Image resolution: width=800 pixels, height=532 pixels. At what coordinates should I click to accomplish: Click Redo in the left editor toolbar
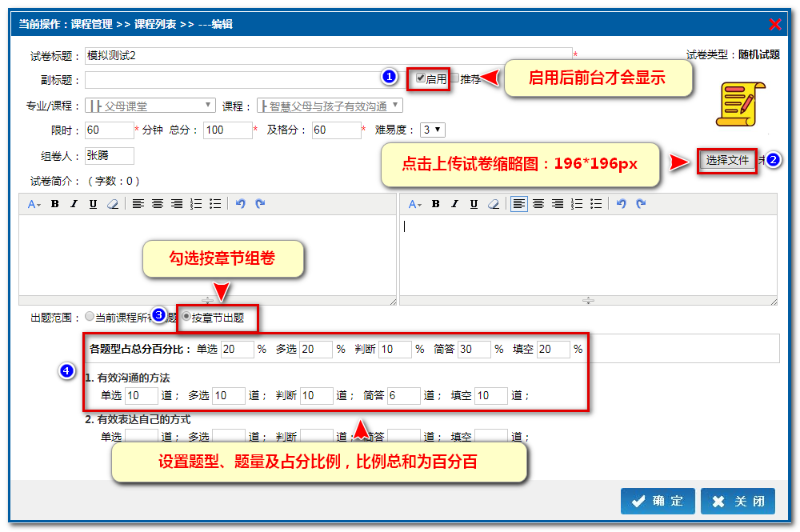[259, 204]
